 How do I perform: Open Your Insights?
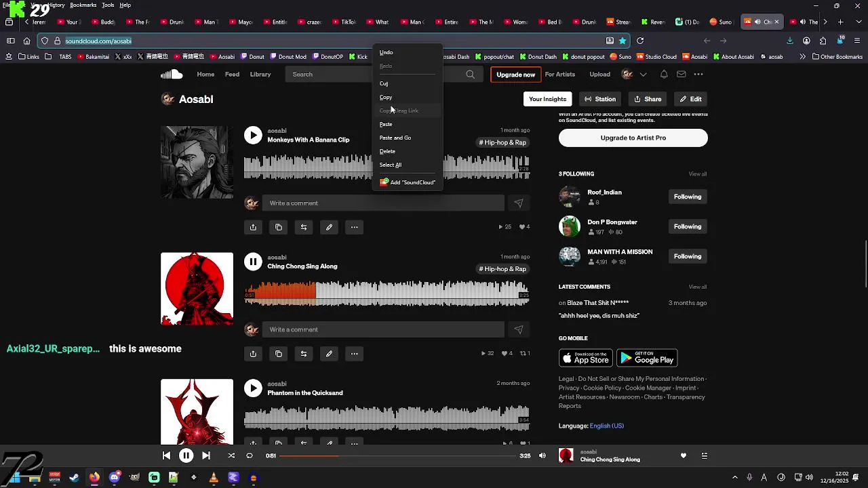pyautogui.click(x=547, y=99)
